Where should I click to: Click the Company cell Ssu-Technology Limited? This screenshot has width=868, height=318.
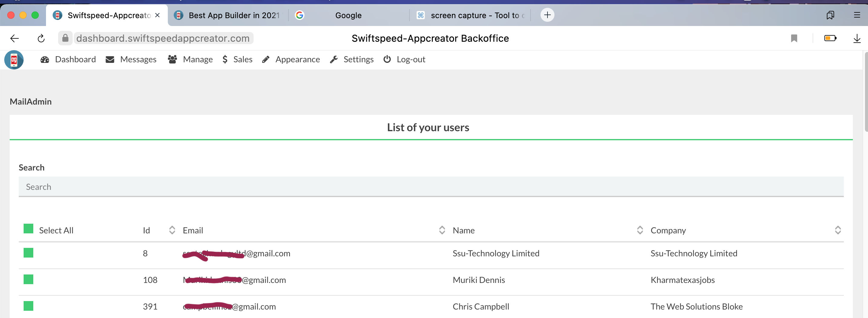pyautogui.click(x=694, y=254)
